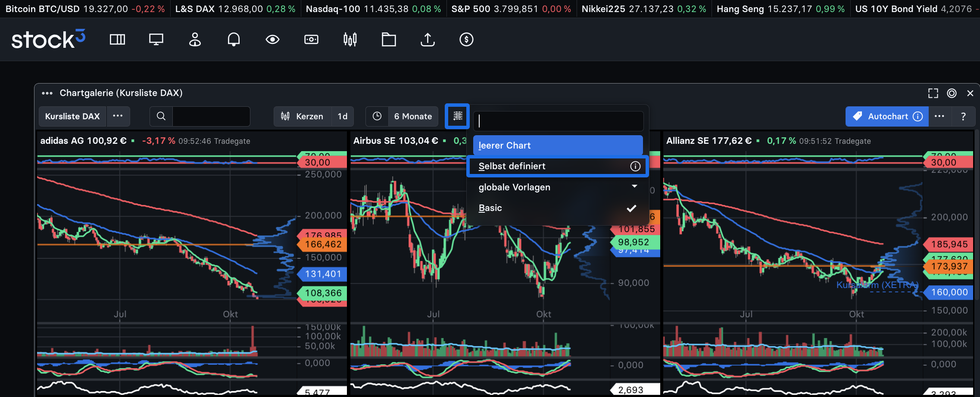Open the 1d interval selector

pyautogui.click(x=343, y=116)
